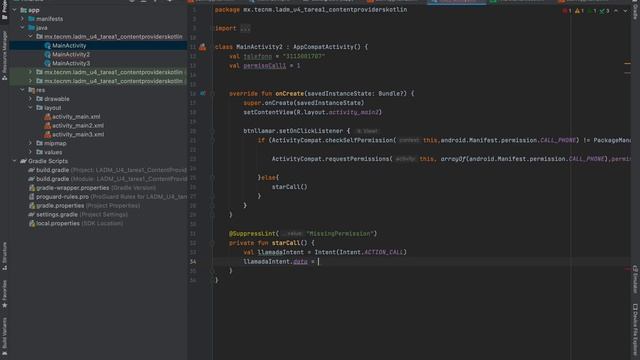640x360 pixels.
Task: Go to next highlighted error arrow
Action: click(625, 11)
